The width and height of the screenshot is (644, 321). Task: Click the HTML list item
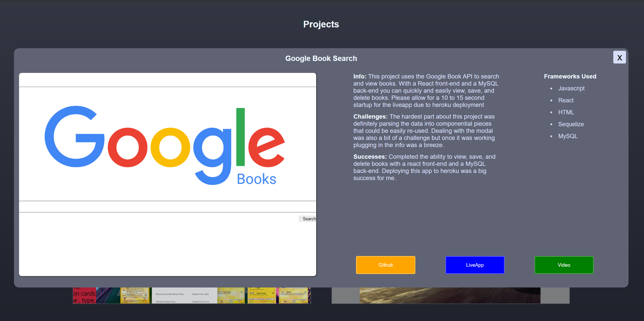tap(566, 112)
